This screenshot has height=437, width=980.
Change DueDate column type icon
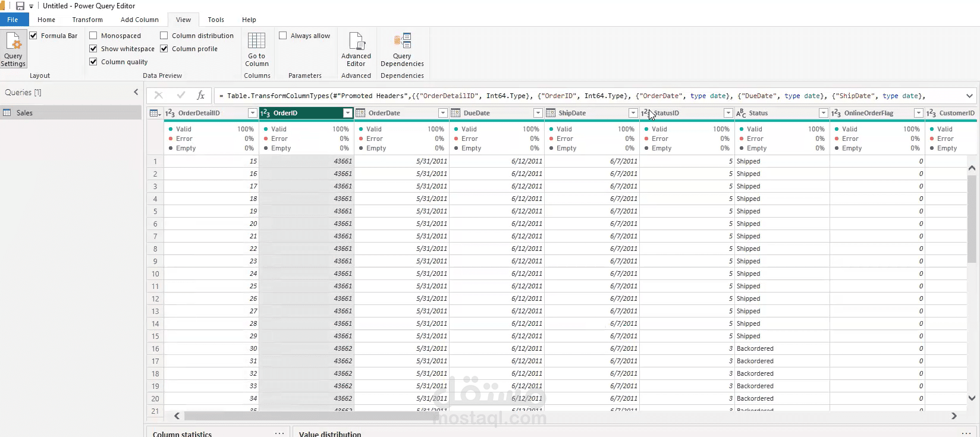pyautogui.click(x=456, y=113)
